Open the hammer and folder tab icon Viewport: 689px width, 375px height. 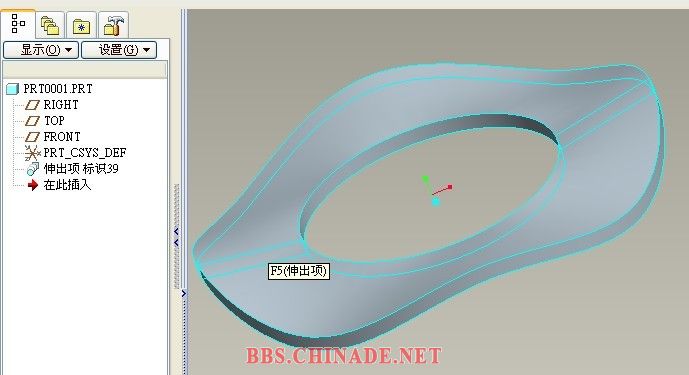[114, 25]
